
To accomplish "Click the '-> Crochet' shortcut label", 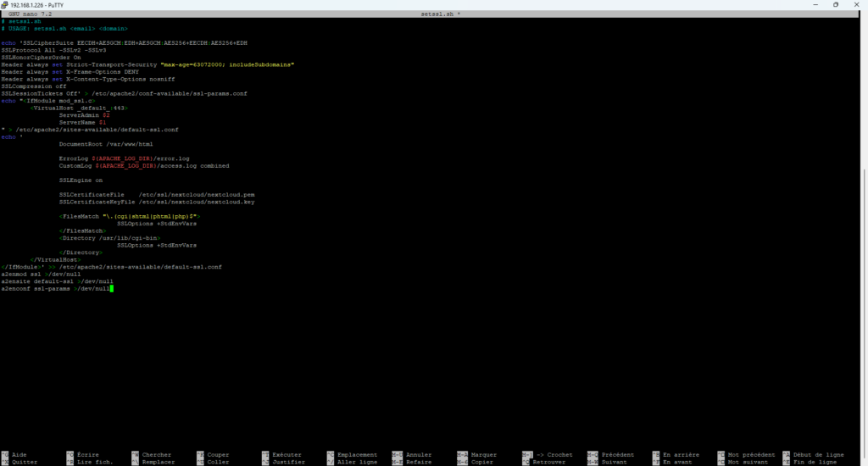I will 554,455.
